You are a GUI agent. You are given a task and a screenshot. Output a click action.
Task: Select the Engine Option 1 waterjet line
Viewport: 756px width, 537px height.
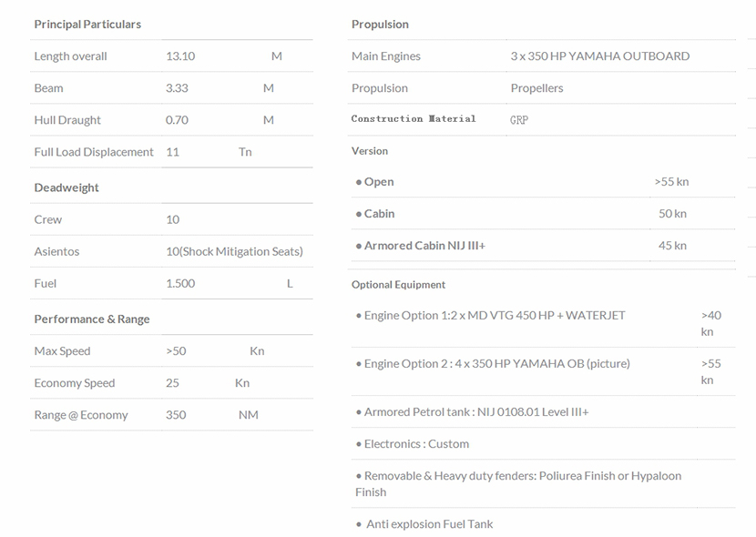click(494, 316)
